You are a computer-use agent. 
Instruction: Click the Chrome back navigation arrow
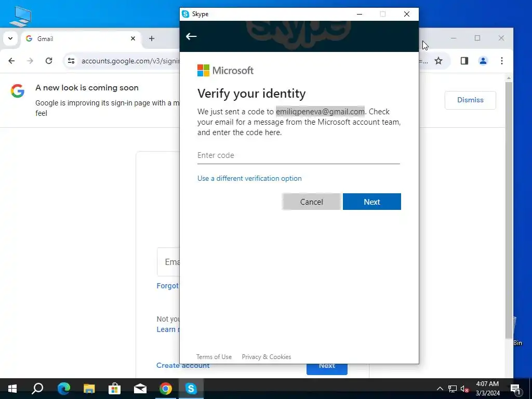click(x=11, y=61)
